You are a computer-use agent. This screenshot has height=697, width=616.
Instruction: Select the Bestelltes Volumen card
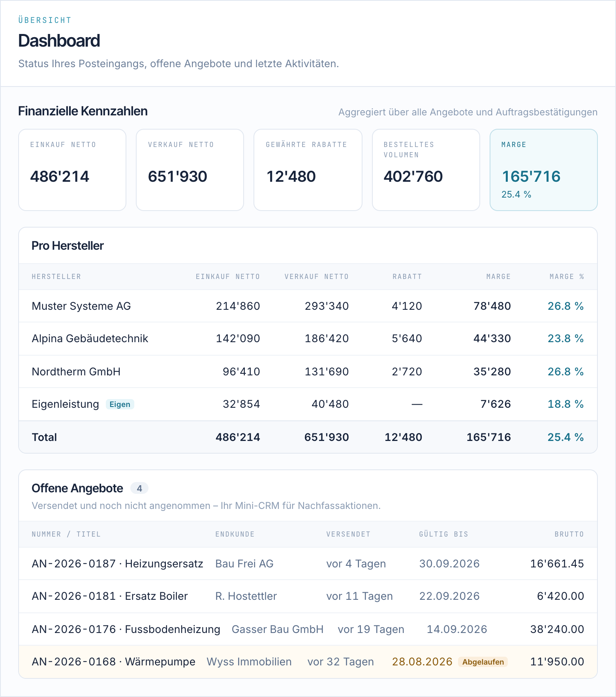426,170
